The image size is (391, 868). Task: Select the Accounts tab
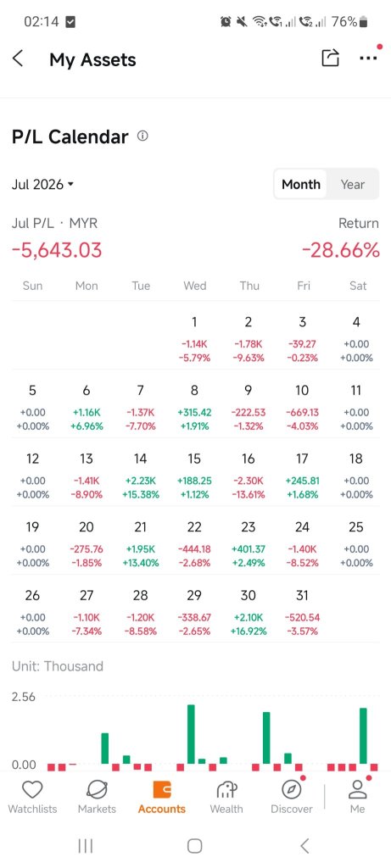coord(162,797)
